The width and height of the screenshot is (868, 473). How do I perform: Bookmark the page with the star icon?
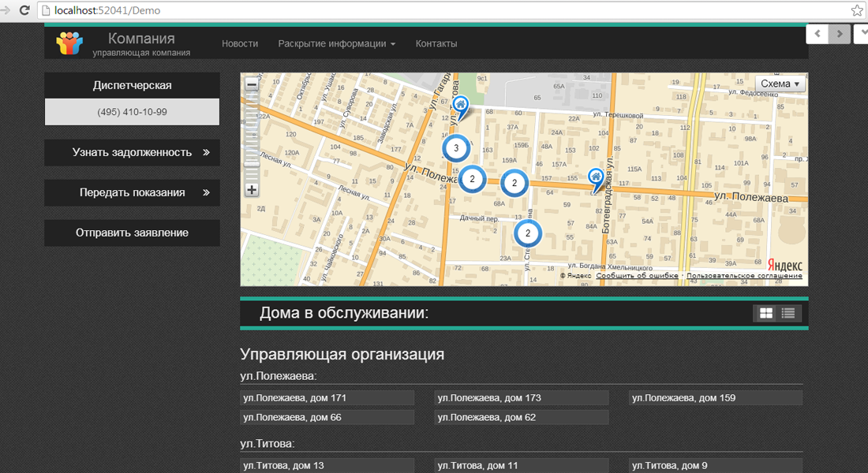pos(857,11)
